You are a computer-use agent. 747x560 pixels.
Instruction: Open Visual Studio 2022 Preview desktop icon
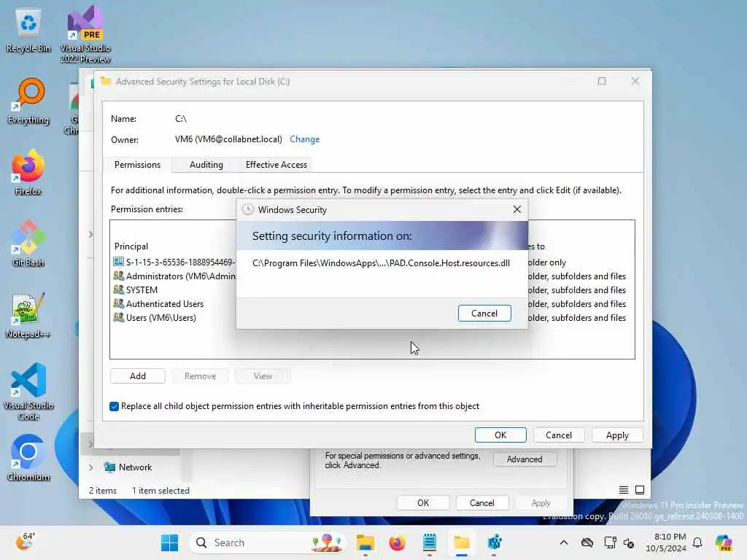tap(85, 34)
